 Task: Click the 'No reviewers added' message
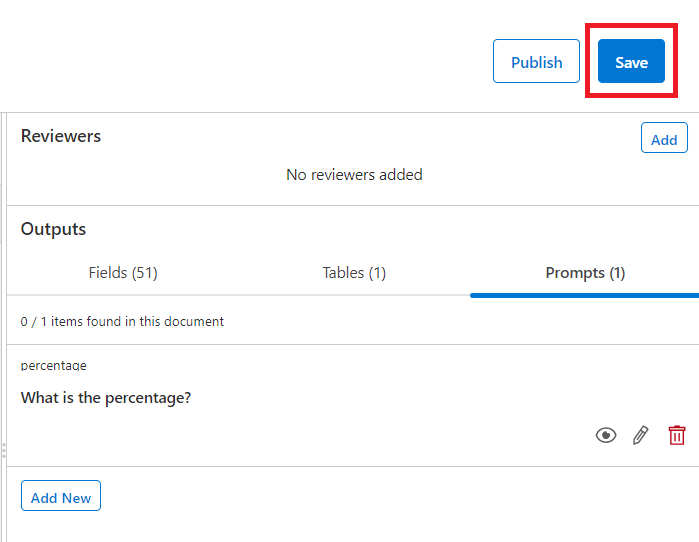pos(354,175)
